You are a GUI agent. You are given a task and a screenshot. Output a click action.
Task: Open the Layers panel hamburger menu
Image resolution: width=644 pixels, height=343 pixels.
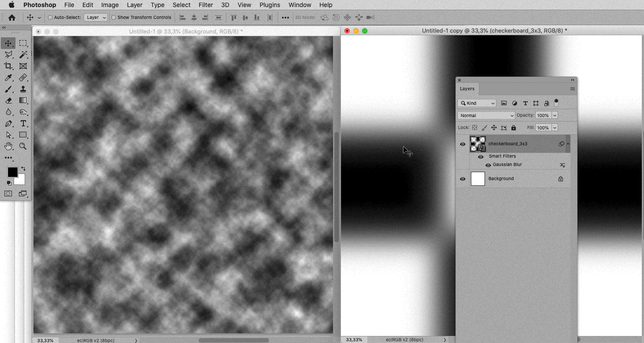click(x=573, y=89)
